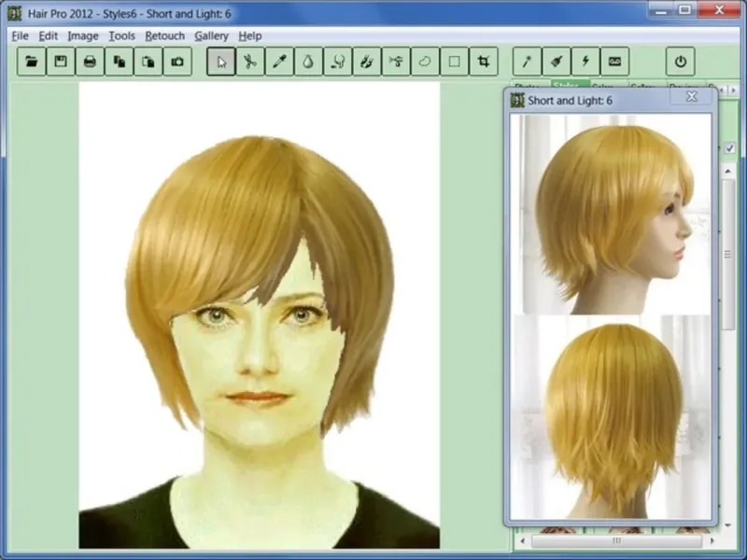Choose the arrow pointer selection tool
The height and width of the screenshot is (560, 747).
221,62
